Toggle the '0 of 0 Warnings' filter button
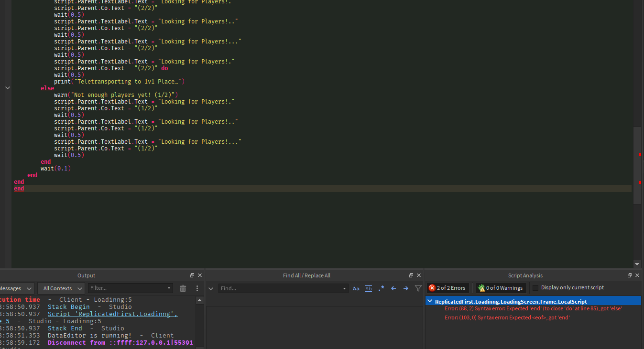 (x=501, y=288)
